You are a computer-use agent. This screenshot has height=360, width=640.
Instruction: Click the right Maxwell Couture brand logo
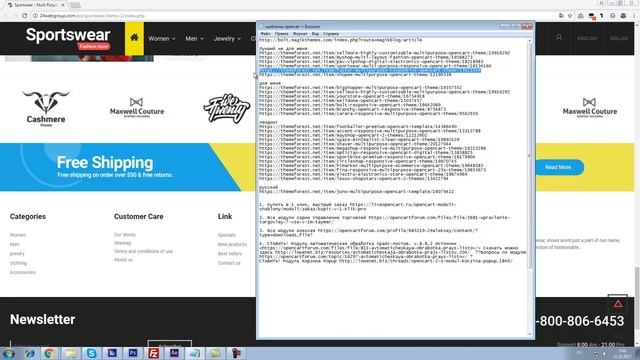(x=589, y=108)
